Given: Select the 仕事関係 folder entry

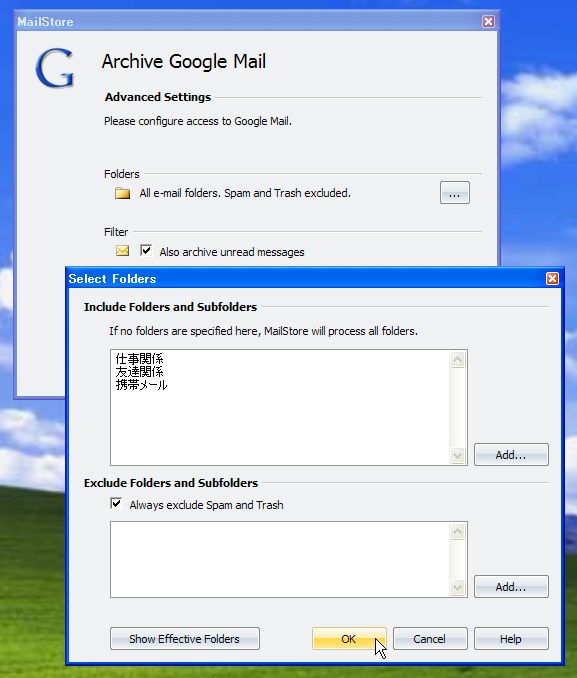Looking at the screenshot, I should [139, 358].
